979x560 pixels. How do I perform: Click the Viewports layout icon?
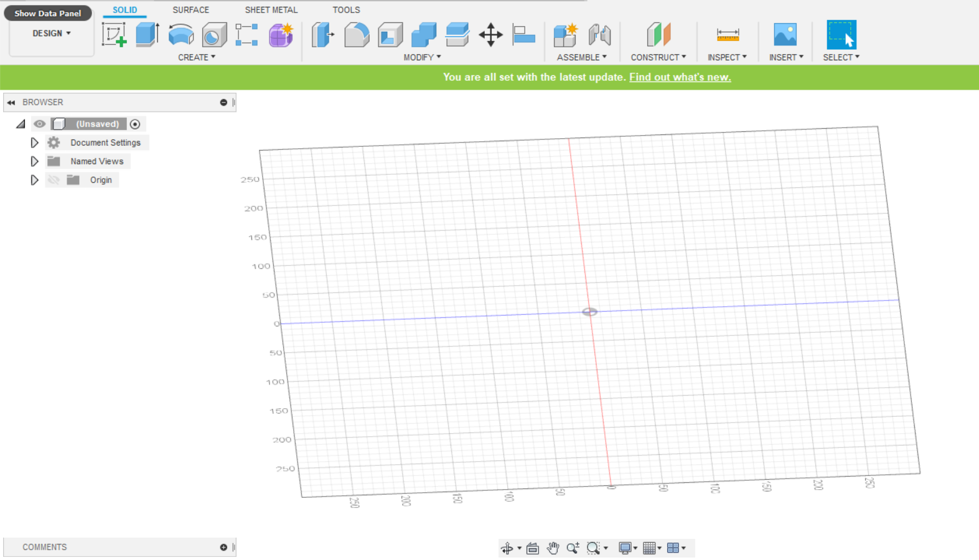[673, 548]
